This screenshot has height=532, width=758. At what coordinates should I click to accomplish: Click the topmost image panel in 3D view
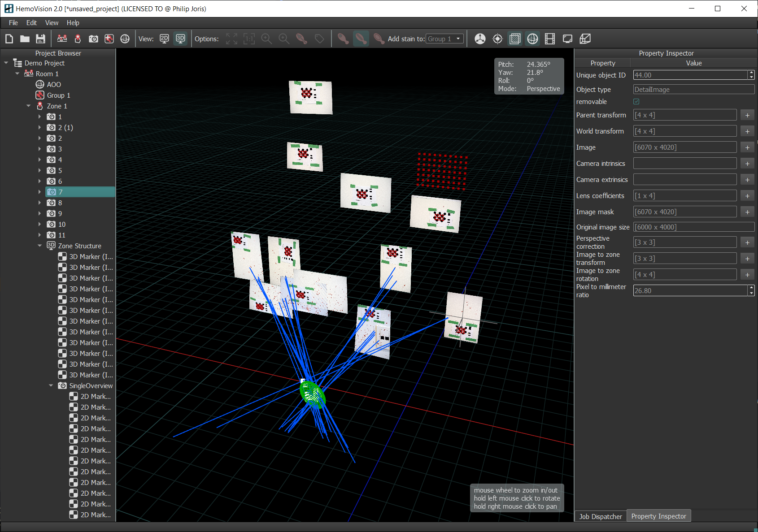click(x=311, y=97)
